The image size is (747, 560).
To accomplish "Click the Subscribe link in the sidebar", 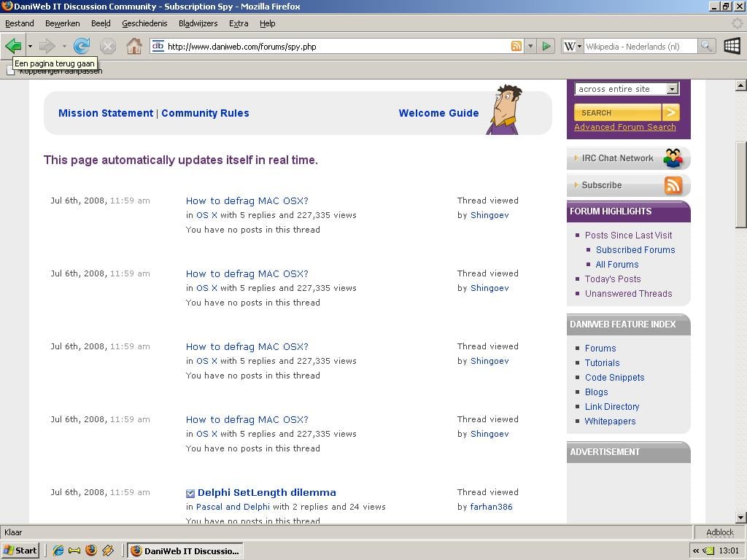I will click(602, 185).
